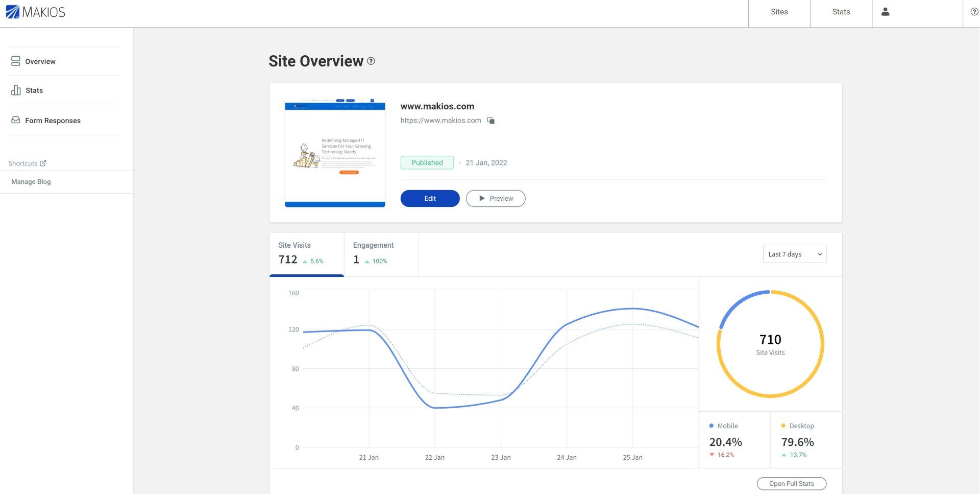This screenshot has width=980, height=494.
Task: Click the 25 Jan axis label
Action: (632, 457)
